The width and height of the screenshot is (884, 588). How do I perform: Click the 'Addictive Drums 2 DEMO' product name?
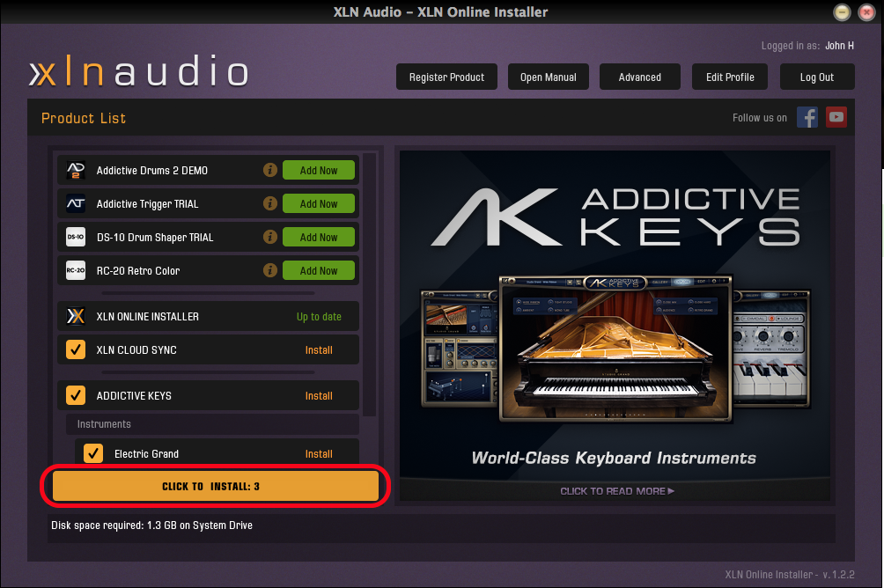click(152, 170)
